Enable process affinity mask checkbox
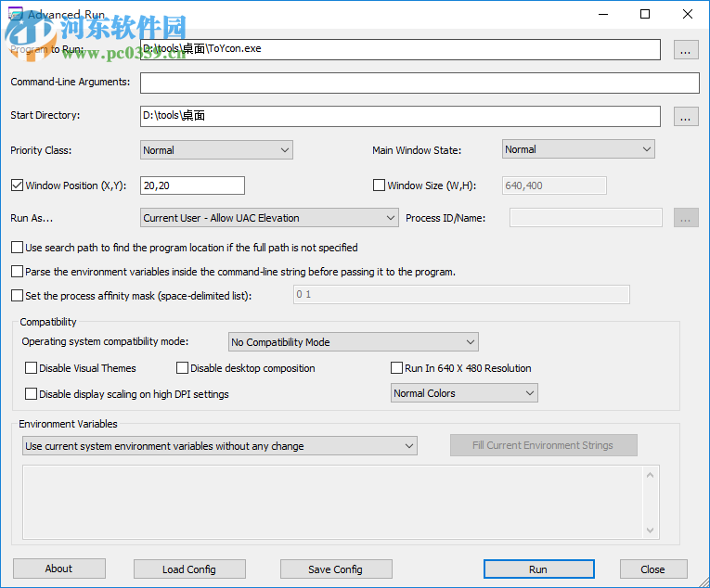This screenshot has height=588, width=710. [x=18, y=295]
